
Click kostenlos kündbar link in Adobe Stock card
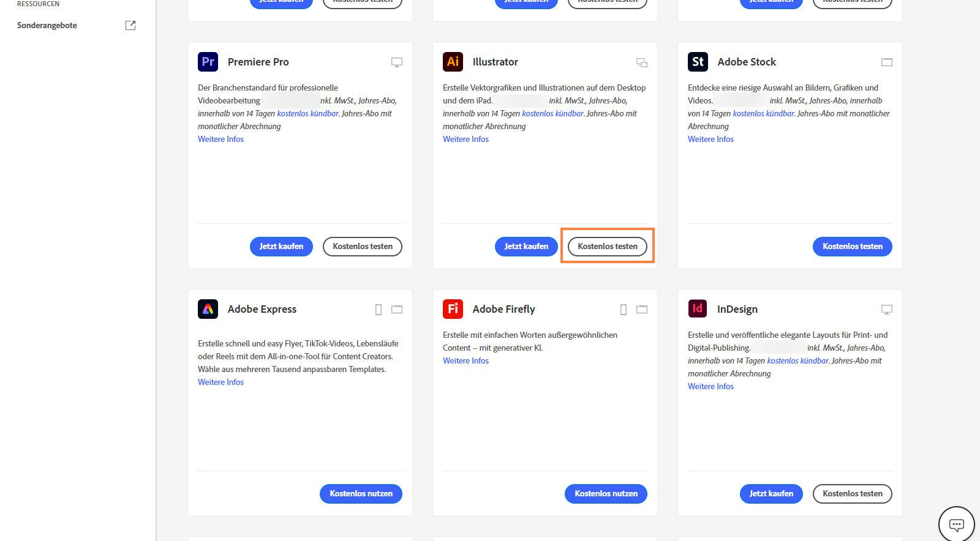[763, 113]
